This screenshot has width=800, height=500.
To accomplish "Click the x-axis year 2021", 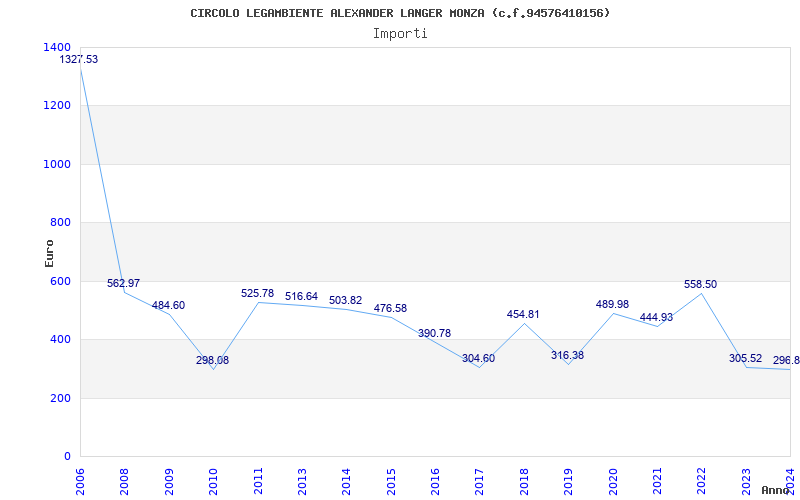I will 657,481.
